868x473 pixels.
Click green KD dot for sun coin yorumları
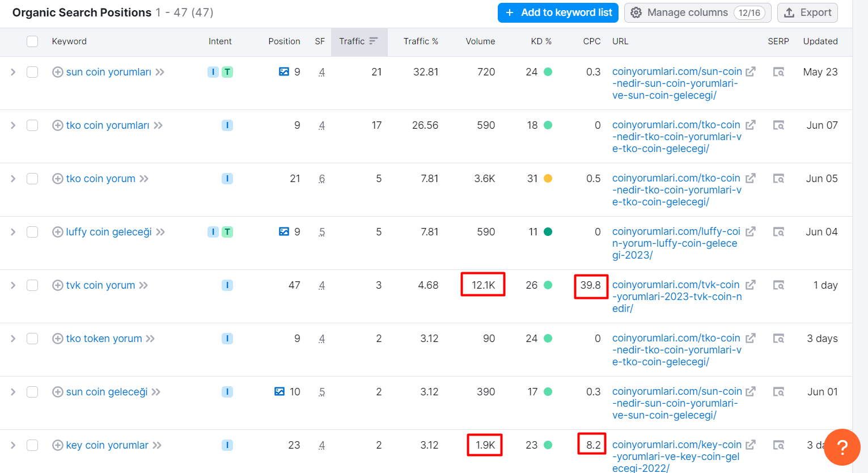coord(548,72)
